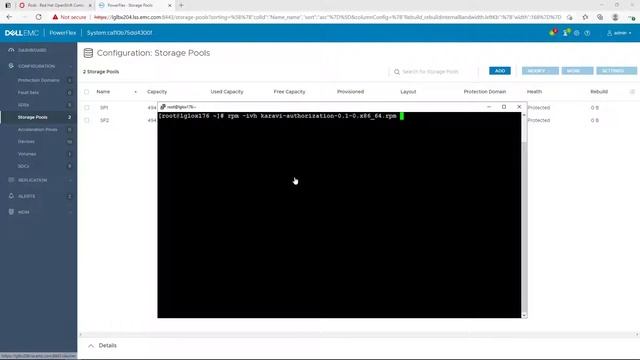Sort by Health column header

[x=534, y=92]
